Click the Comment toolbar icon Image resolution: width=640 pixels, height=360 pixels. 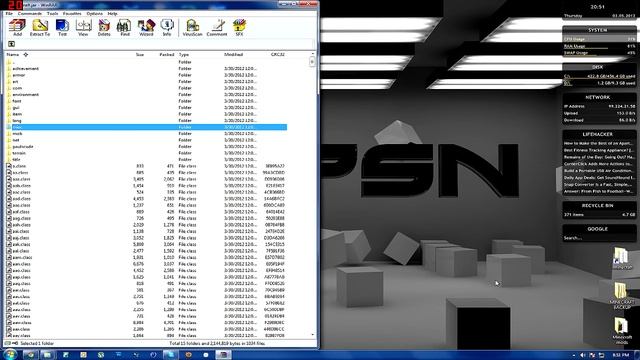tap(217, 28)
